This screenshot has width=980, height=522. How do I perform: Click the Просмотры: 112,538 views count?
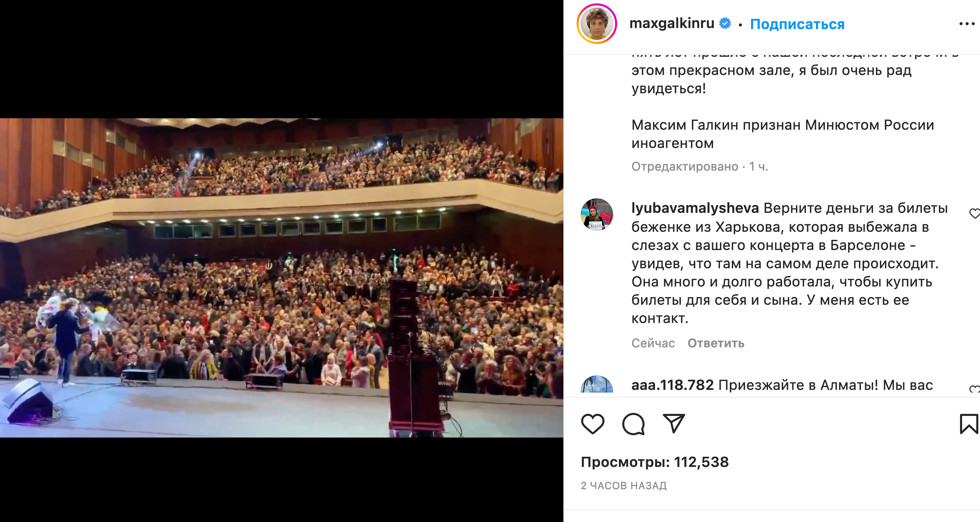coord(654,462)
